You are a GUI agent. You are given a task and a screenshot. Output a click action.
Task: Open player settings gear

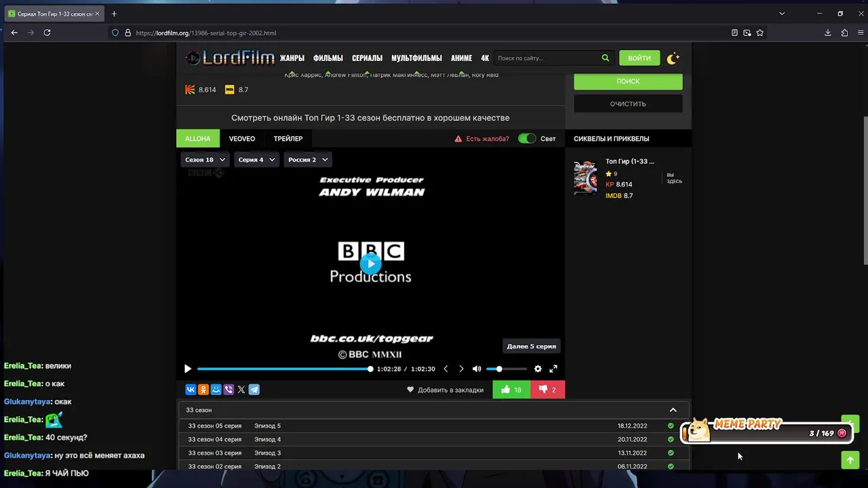click(x=538, y=369)
